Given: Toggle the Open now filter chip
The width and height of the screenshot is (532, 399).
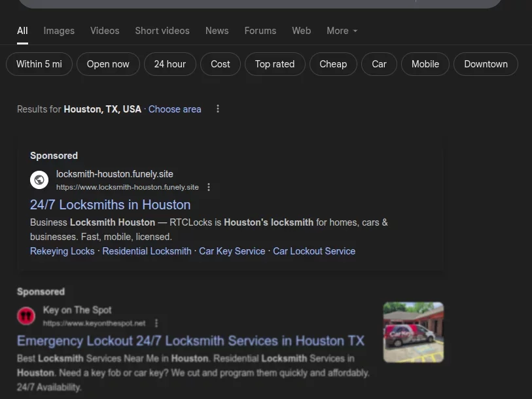Looking at the screenshot, I should coord(108,64).
